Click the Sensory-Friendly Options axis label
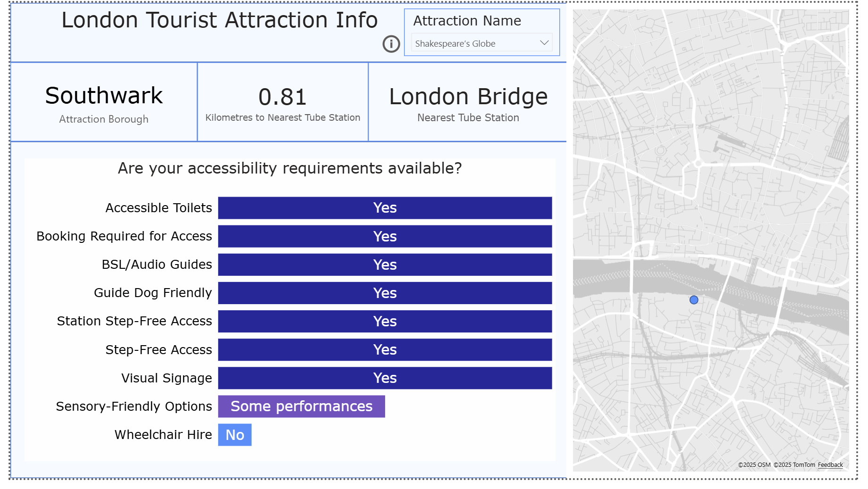This screenshot has height=489, width=868. coord(134,406)
